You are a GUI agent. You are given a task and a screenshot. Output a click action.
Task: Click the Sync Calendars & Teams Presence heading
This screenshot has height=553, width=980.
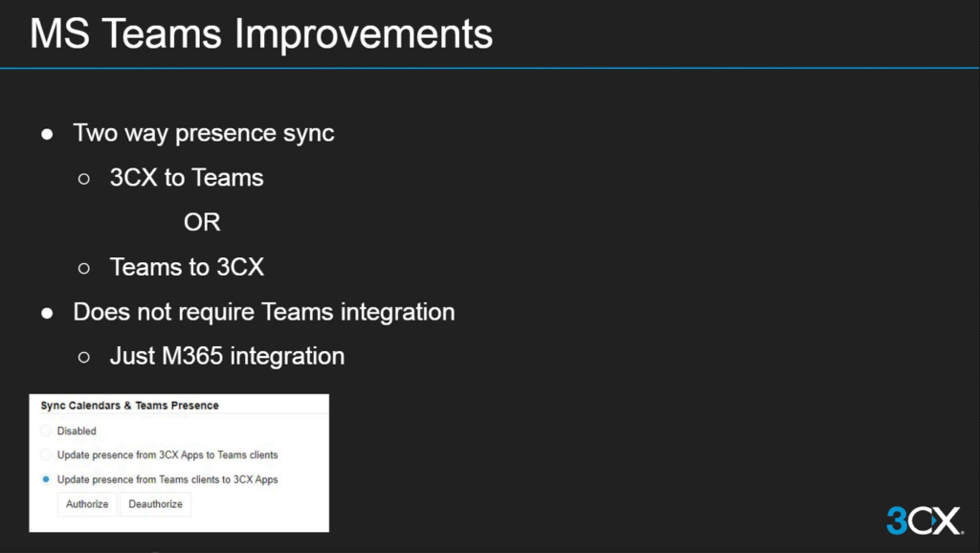tap(129, 405)
